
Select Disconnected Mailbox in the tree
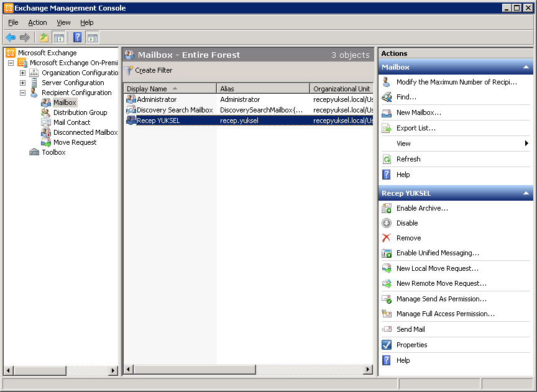pyautogui.click(x=85, y=132)
